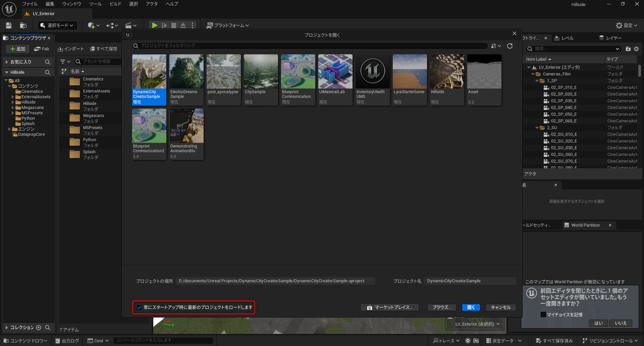Viewport: 644px width, 346px height.
Task: Click the Eject icon in toolbar
Action: (x=183, y=25)
